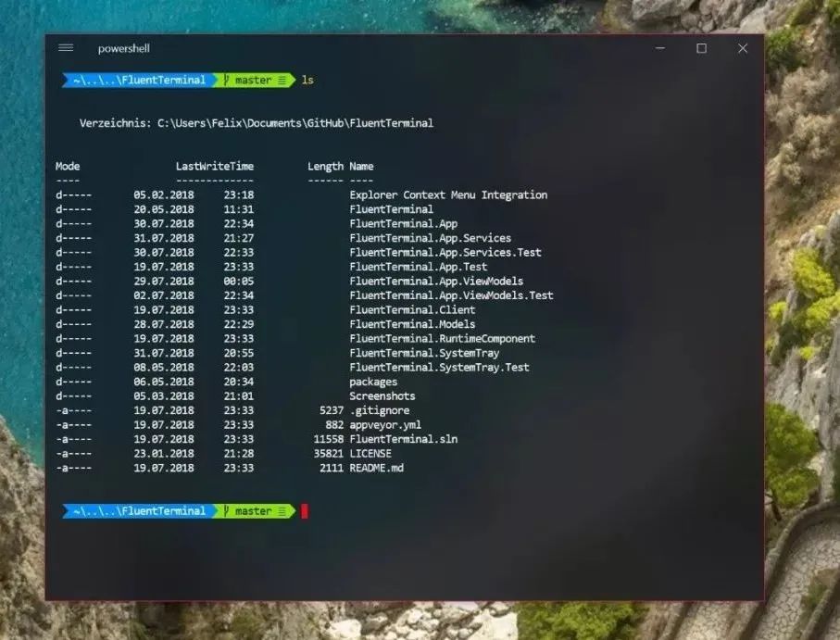Select 'Explorer Context Menu Integration' folder name
840x640 pixels.
pyautogui.click(x=448, y=195)
